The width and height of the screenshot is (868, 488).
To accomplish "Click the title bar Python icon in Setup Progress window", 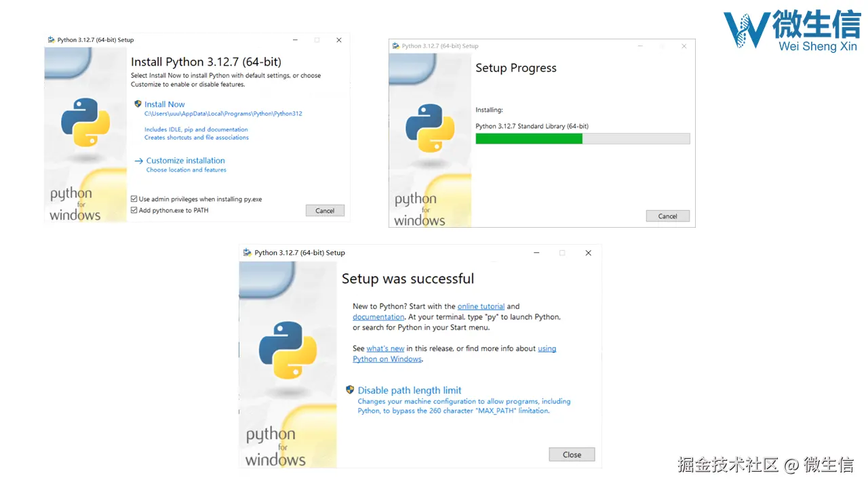I will click(395, 46).
